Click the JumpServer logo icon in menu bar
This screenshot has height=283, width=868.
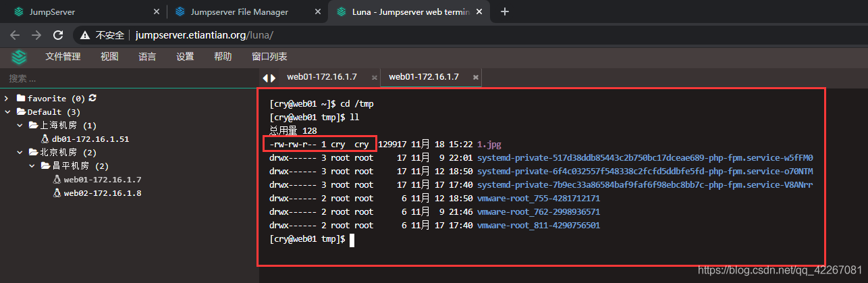(19, 57)
